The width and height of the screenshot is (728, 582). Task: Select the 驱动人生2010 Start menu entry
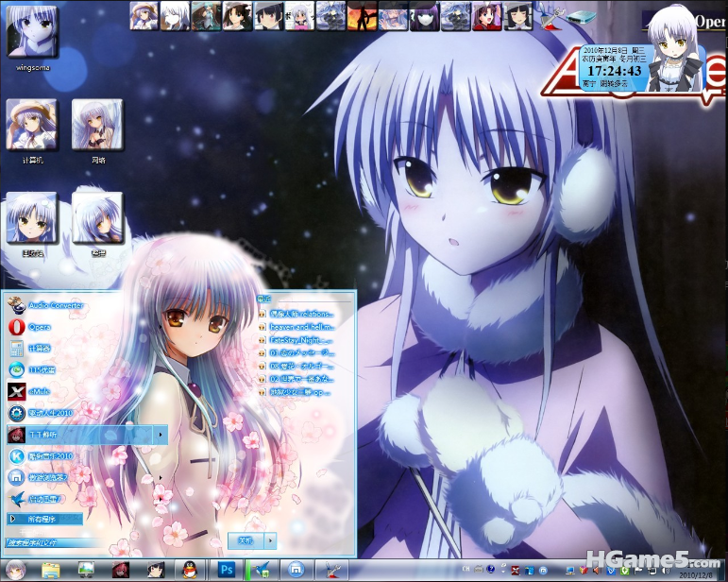click(x=45, y=413)
